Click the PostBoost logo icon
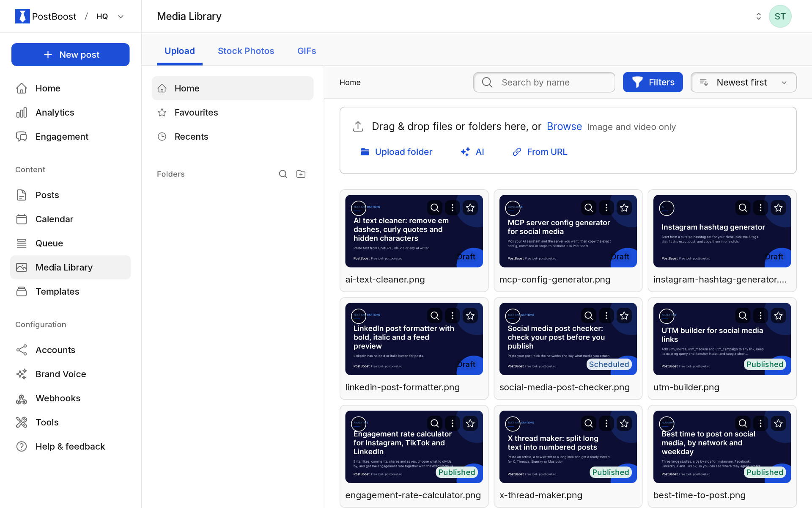The width and height of the screenshot is (812, 508). (22, 16)
